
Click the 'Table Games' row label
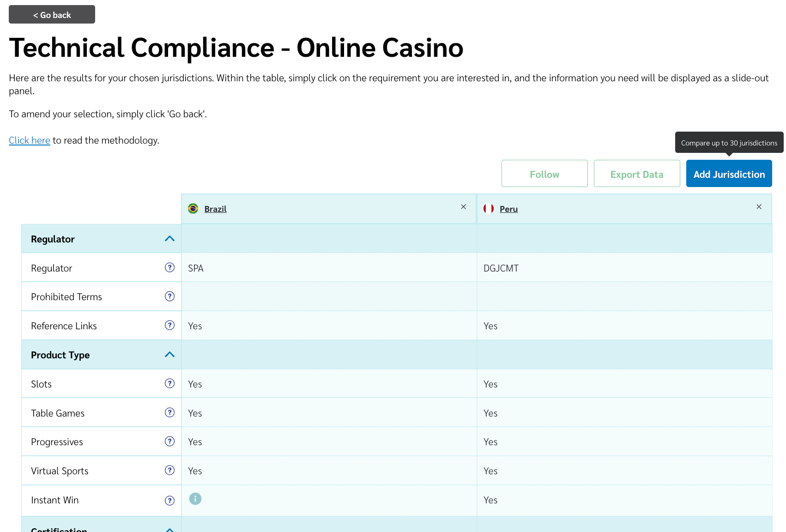tap(58, 413)
